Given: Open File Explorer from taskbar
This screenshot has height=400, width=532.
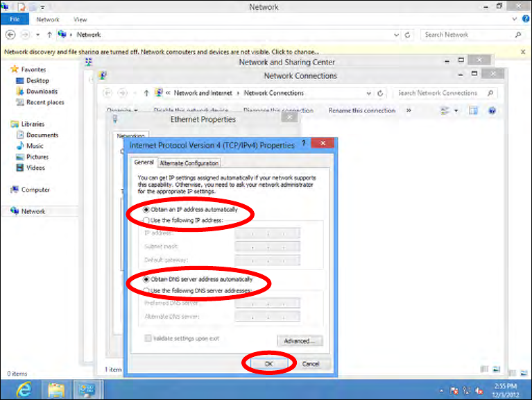Looking at the screenshot, I should tap(56, 390).
